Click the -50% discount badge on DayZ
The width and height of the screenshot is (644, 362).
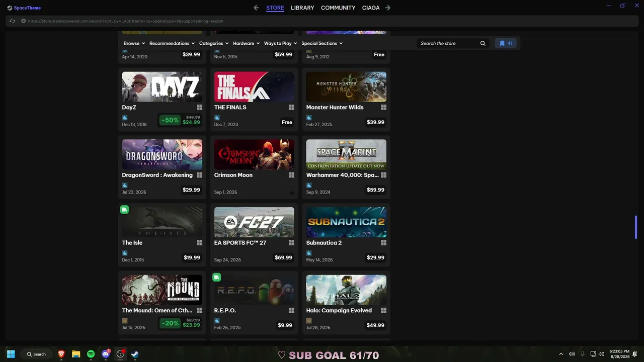[170, 120]
